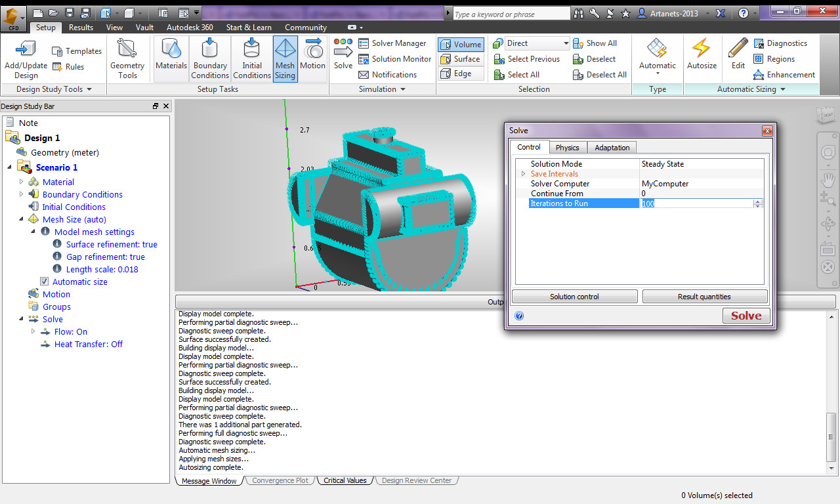Select Initial Conditions in tree
The image size is (840, 504).
pos(73,207)
